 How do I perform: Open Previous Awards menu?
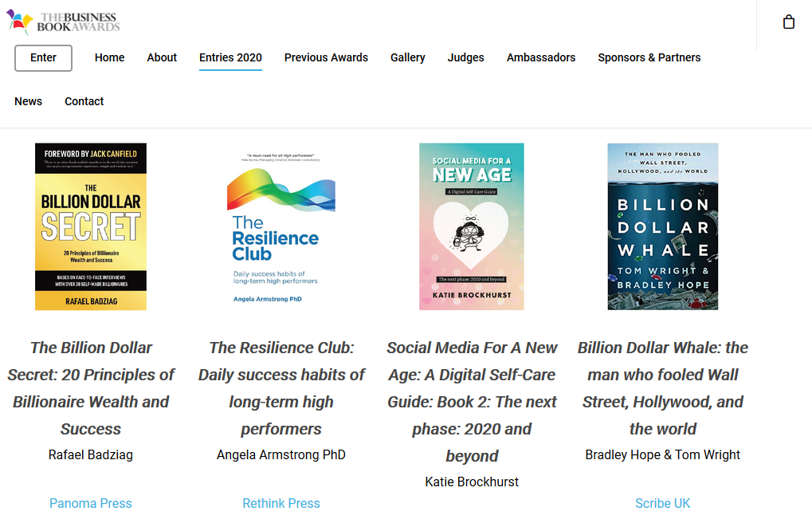[326, 57]
